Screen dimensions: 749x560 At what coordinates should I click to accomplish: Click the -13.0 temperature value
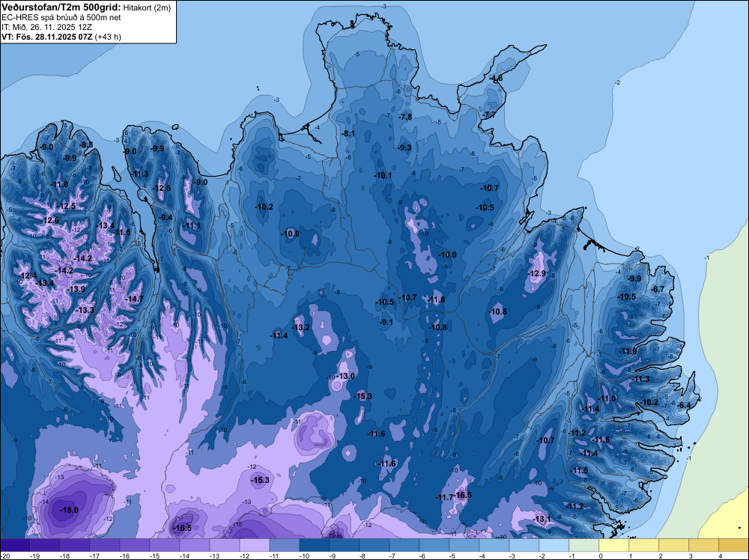346,376
